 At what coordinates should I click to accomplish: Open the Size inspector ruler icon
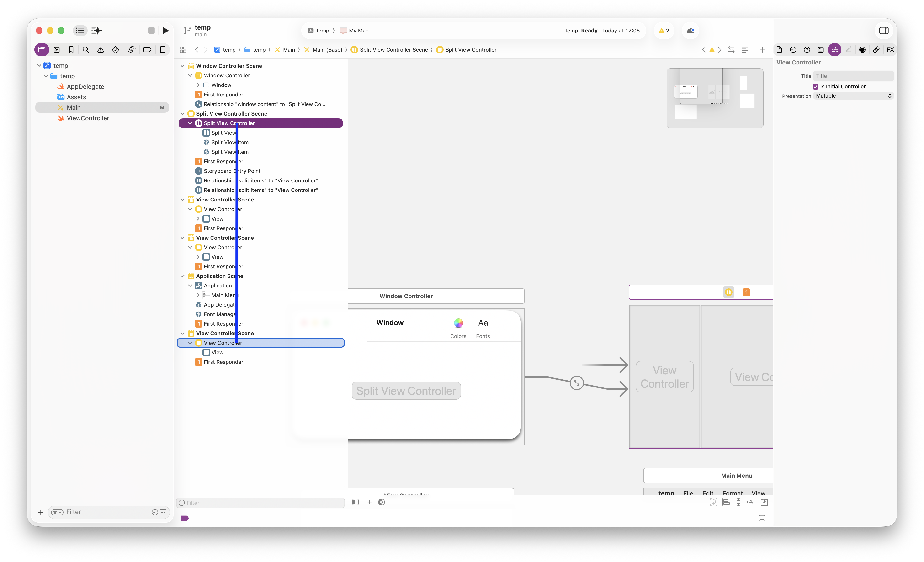pos(848,49)
